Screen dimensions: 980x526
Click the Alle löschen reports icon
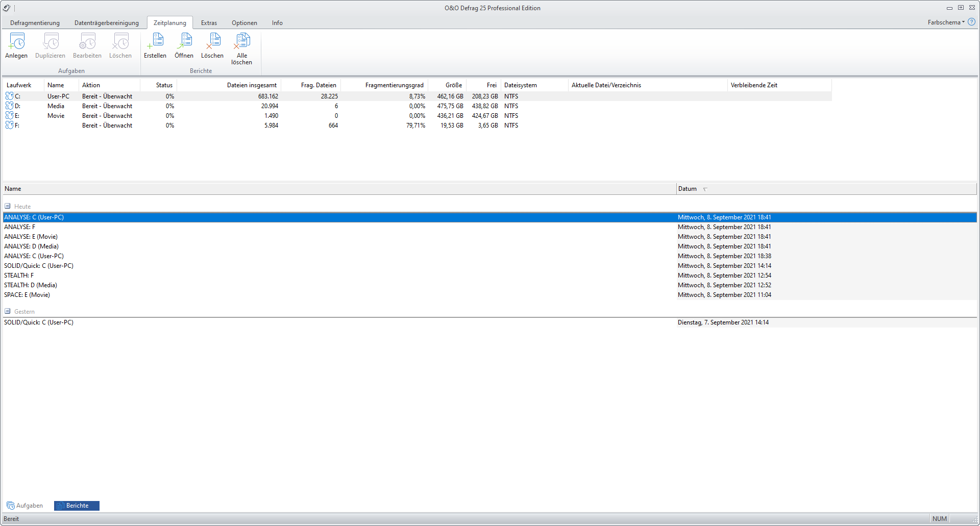click(241, 49)
